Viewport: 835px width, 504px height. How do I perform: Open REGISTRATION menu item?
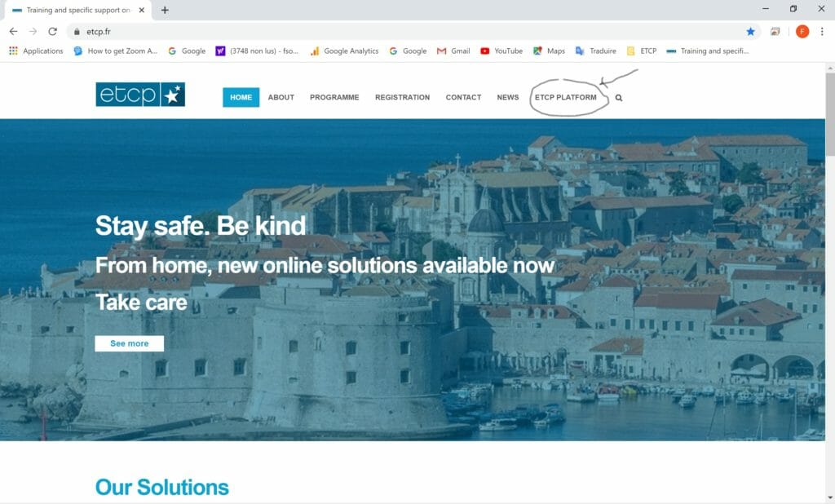click(402, 97)
